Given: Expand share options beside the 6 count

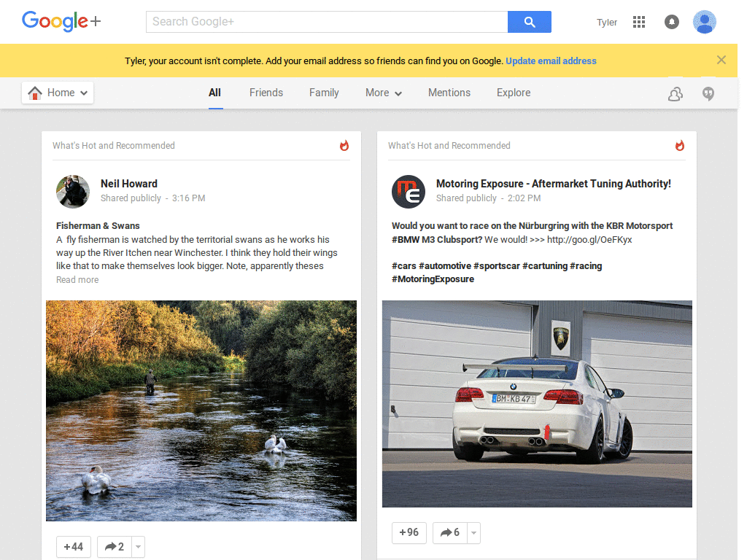Looking at the screenshot, I should coord(473,532).
